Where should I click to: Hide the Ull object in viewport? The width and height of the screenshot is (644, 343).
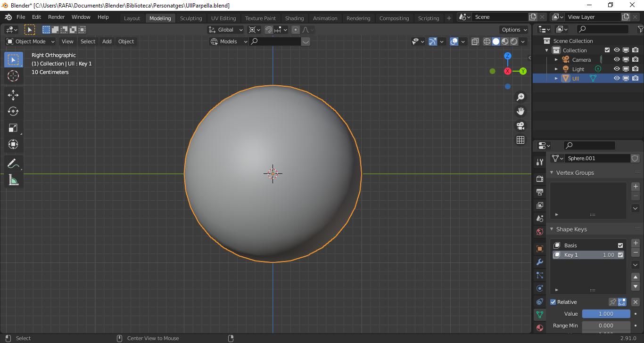coord(617,78)
